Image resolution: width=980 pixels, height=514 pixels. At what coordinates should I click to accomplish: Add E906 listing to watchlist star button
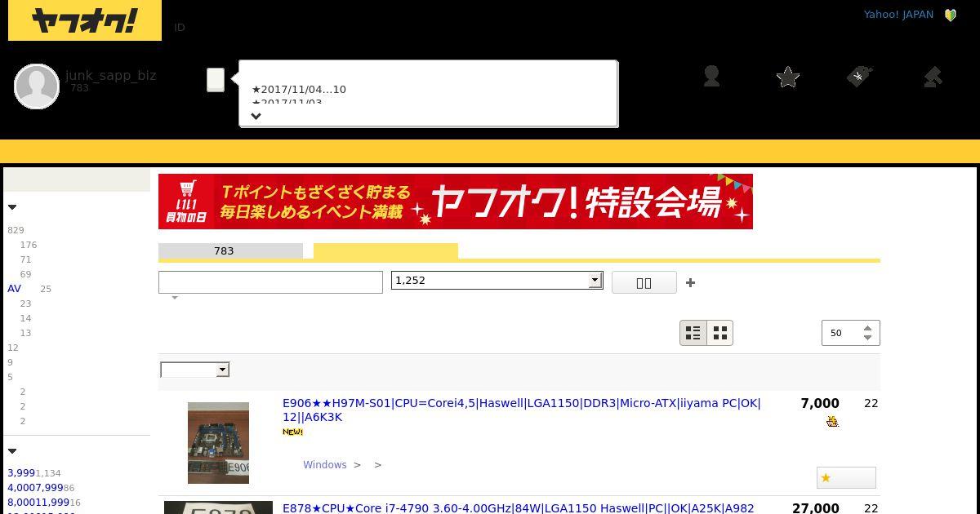pyautogui.click(x=846, y=477)
